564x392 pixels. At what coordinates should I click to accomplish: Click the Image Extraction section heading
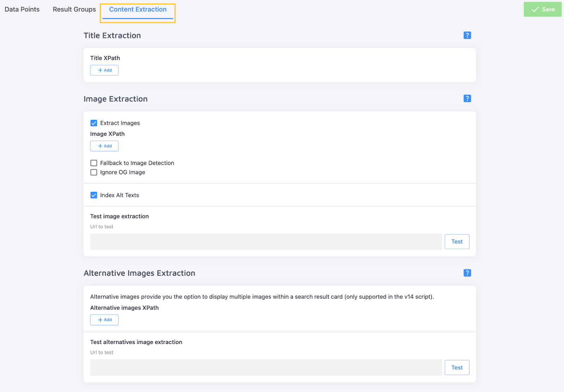click(x=116, y=99)
